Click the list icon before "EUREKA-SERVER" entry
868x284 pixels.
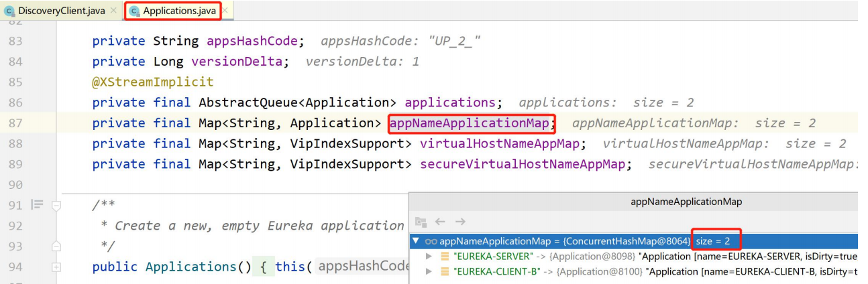[444, 257]
